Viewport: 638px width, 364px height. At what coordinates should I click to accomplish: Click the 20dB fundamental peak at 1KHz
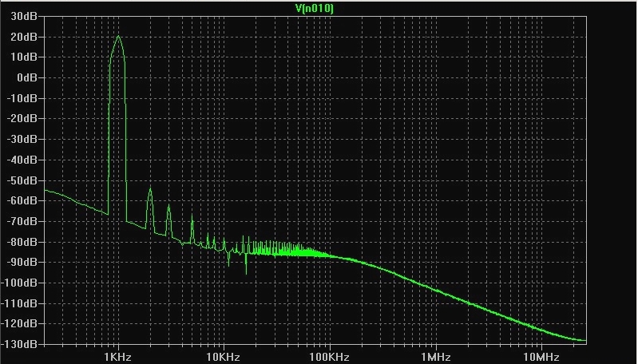click(118, 36)
